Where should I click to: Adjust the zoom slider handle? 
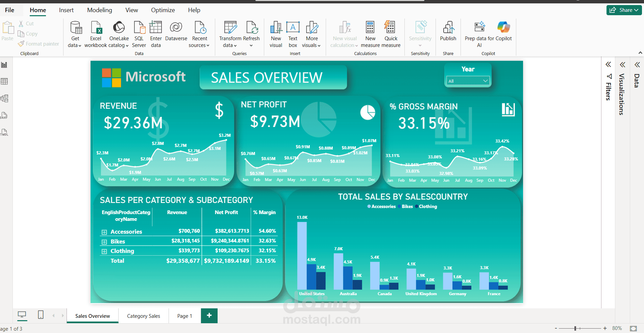pyautogui.click(x=575, y=328)
